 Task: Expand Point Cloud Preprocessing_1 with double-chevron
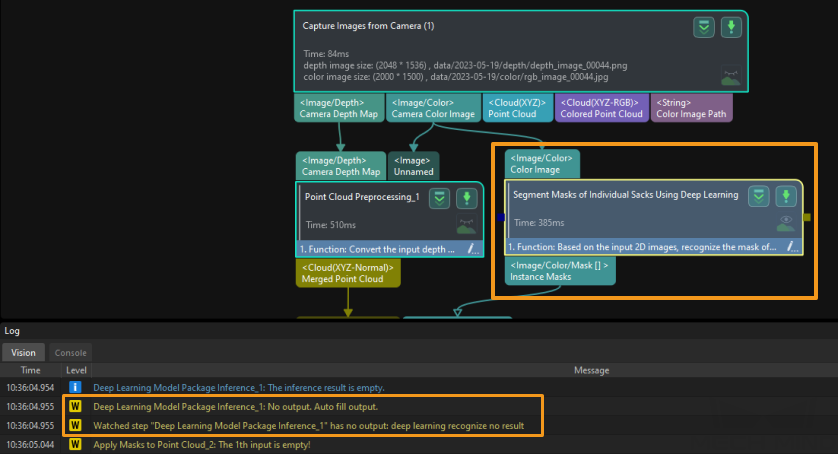point(439,198)
